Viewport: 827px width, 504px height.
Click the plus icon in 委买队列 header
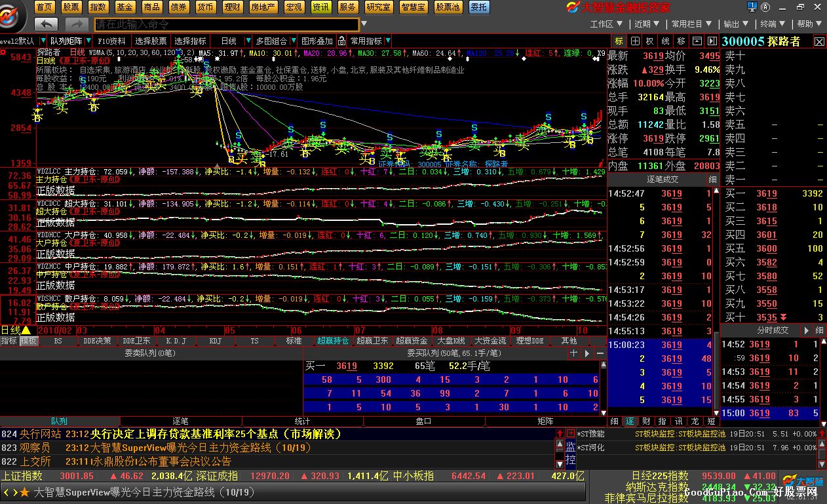click(573, 353)
